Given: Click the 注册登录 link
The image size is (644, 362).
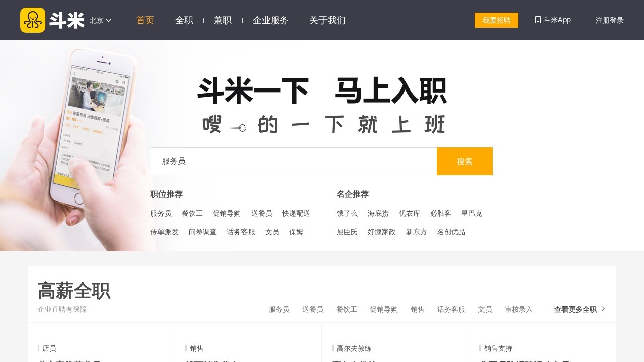Looking at the screenshot, I should point(609,20).
